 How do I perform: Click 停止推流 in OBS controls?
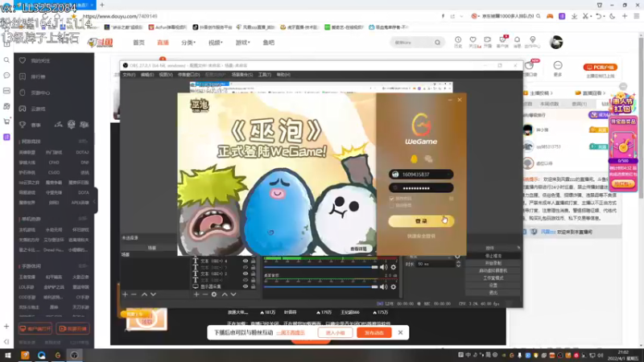[x=493, y=256]
